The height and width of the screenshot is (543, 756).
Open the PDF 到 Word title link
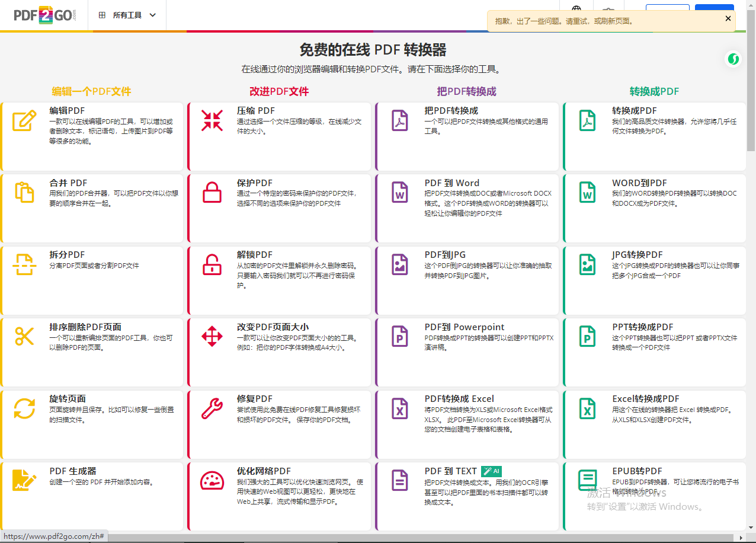(x=452, y=183)
